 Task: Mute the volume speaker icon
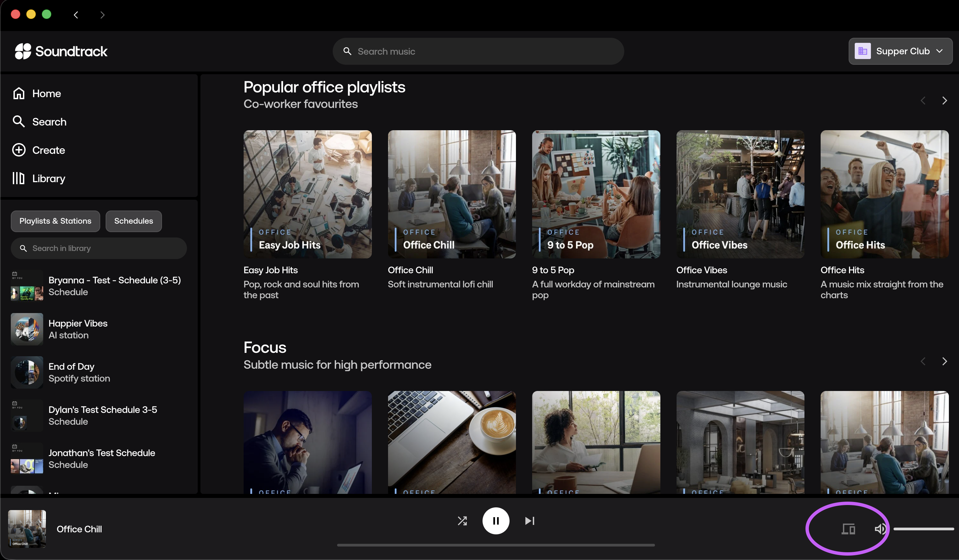coord(880,529)
